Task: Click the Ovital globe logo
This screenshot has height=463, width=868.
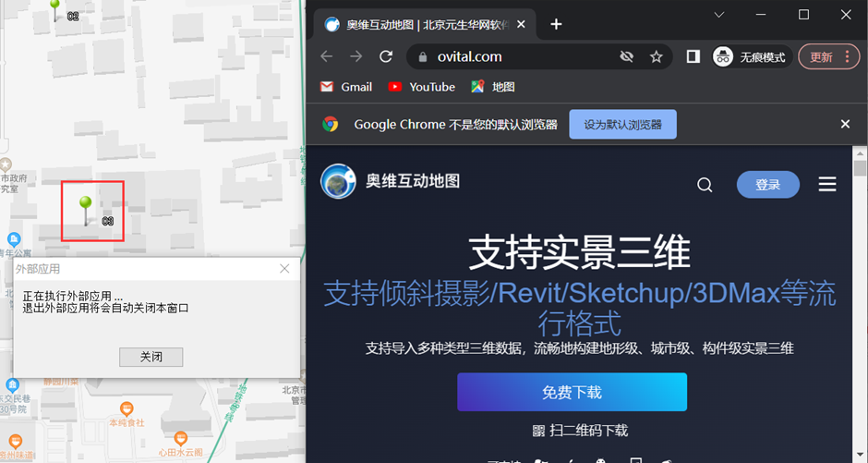Action: click(x=338, y=182)
